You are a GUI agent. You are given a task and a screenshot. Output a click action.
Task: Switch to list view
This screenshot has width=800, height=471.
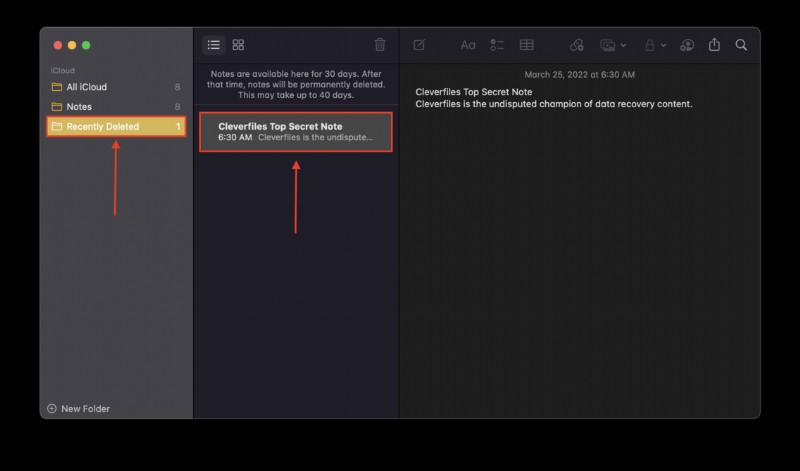(x=213, y=45)
